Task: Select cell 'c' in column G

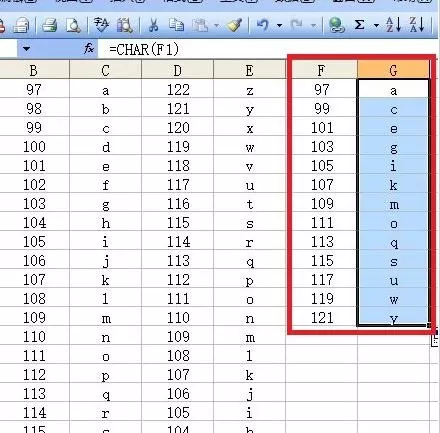Action: click(393, 108)
